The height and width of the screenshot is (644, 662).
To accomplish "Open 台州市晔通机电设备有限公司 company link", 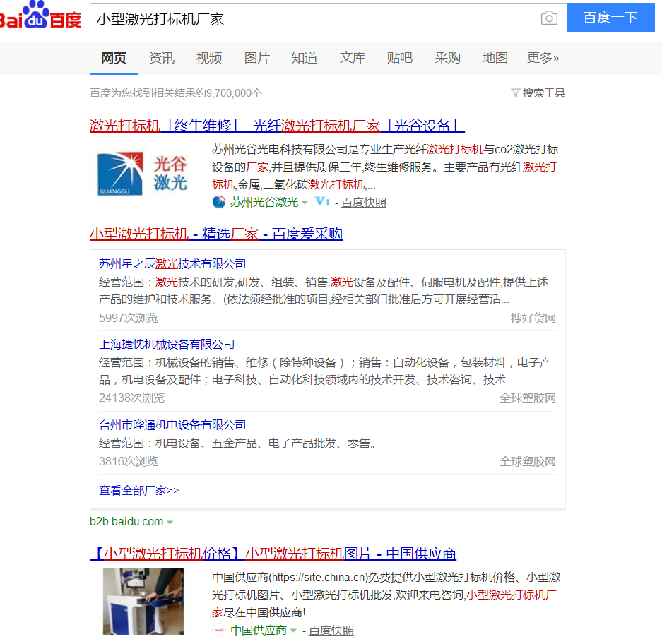I will 172,425.
